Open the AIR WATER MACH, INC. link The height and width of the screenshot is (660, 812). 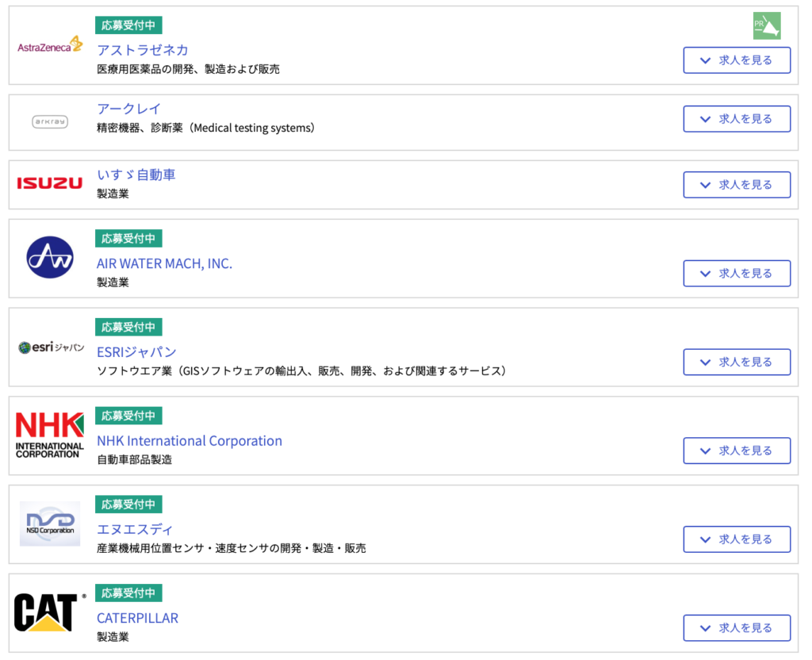[x=165, y=263]
